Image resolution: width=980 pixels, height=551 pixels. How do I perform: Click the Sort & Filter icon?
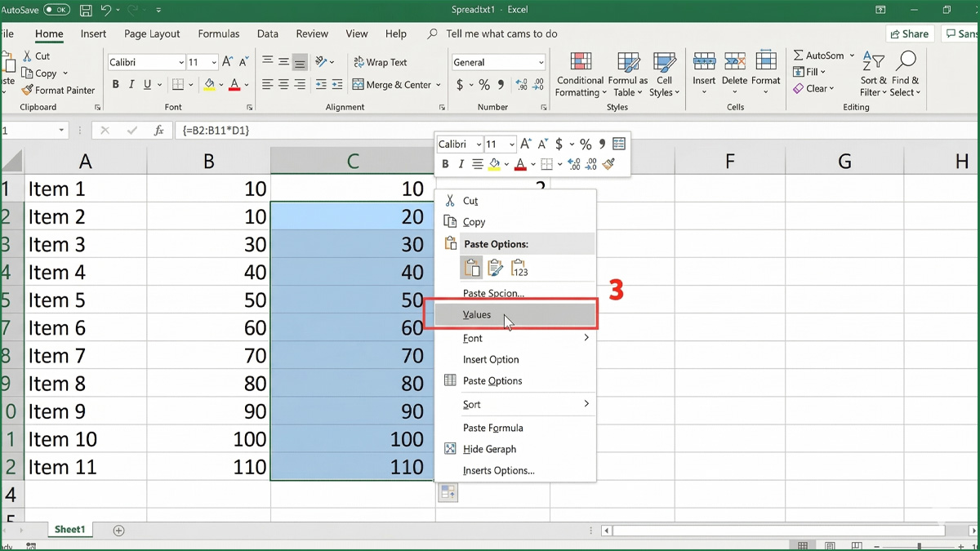coord(873,63)
